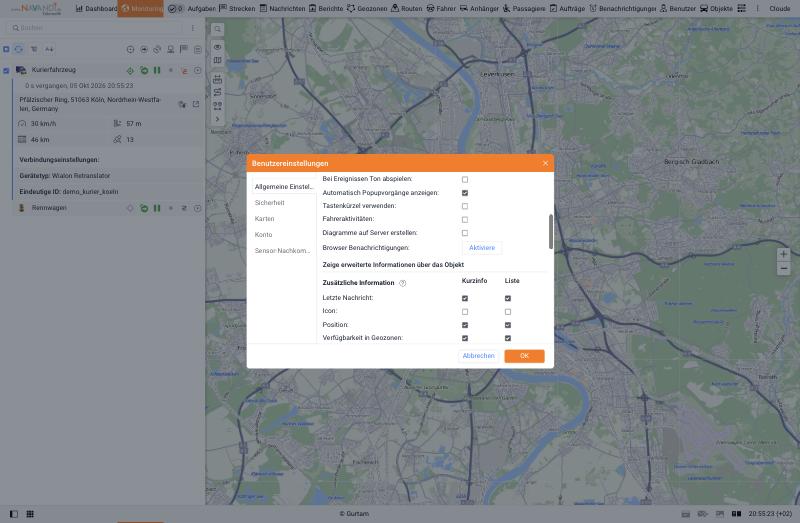Click the unit search field 'Suchen'
The height and width of the screenshot is (523, 800).
[x=95, y=28]
